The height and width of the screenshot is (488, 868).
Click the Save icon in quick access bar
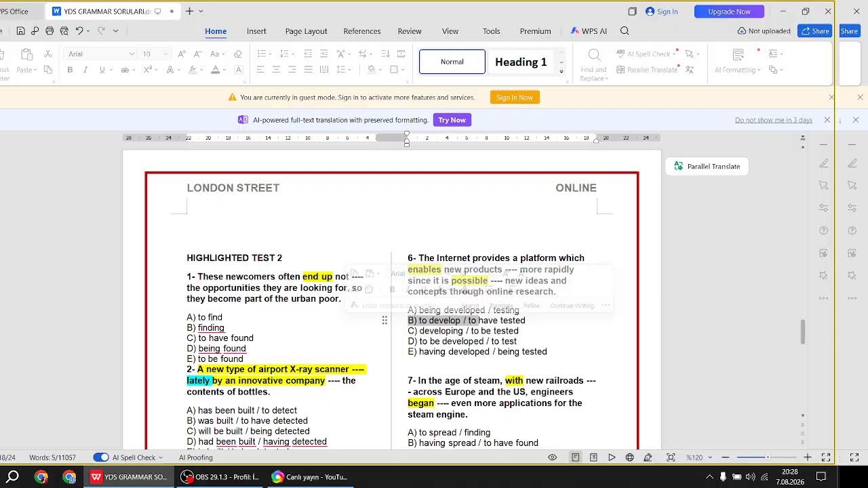click(x=20, y=31)
